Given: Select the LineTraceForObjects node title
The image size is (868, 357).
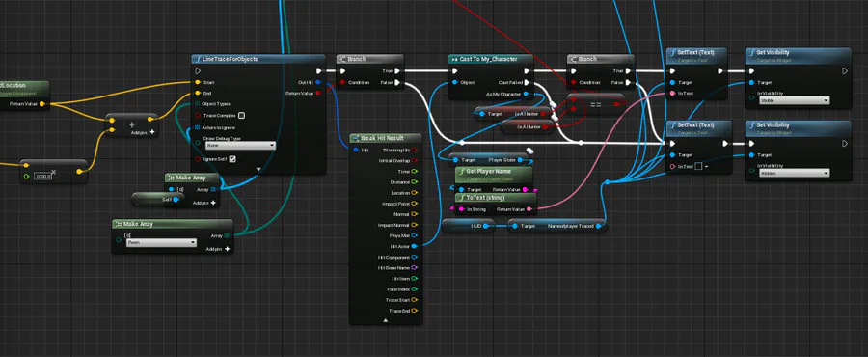Looking at the screenshot, I should point(230,59).
